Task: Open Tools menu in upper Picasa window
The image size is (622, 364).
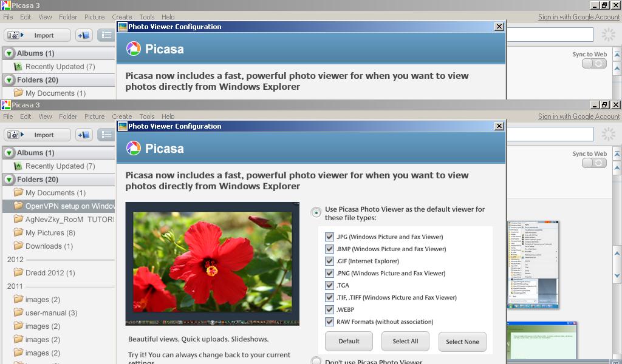Action: pyautogui.click(x=147, y=17)
